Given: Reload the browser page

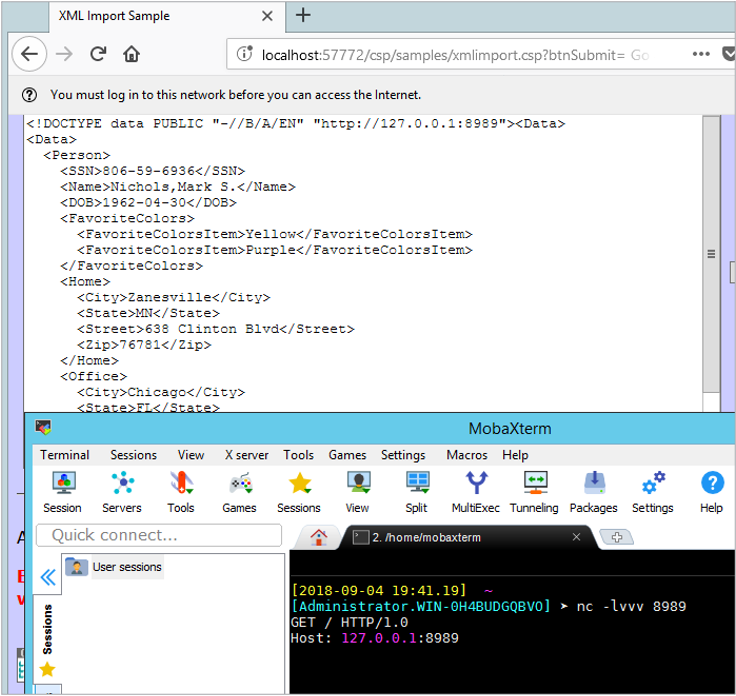Looking at the screenshot, I should [x=98, y=54].
